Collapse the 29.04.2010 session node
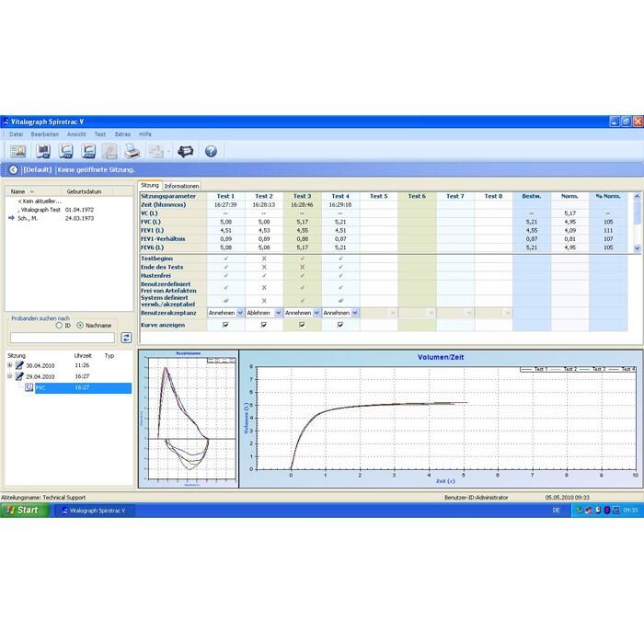 point(10,376)
